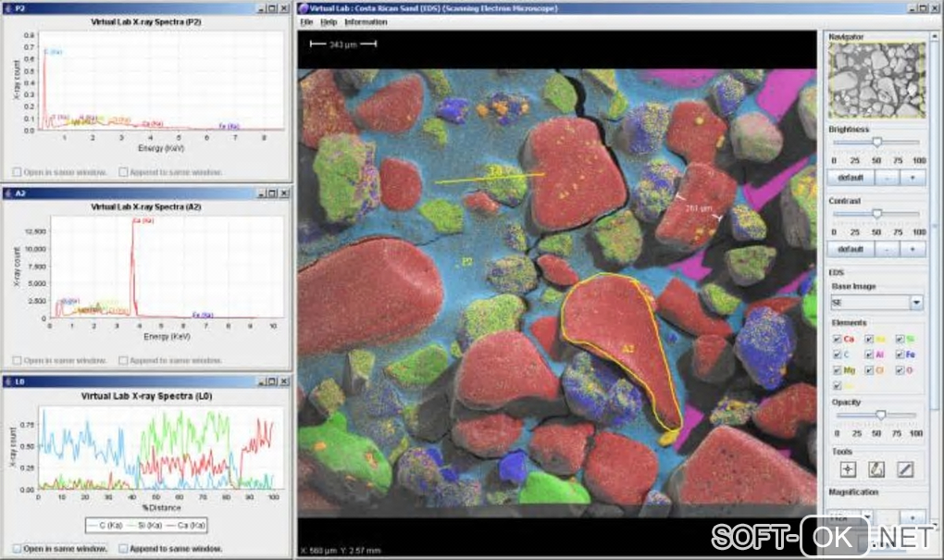
Task: Enable 'Append to same window' in P2 window
Action: (123, 172)
